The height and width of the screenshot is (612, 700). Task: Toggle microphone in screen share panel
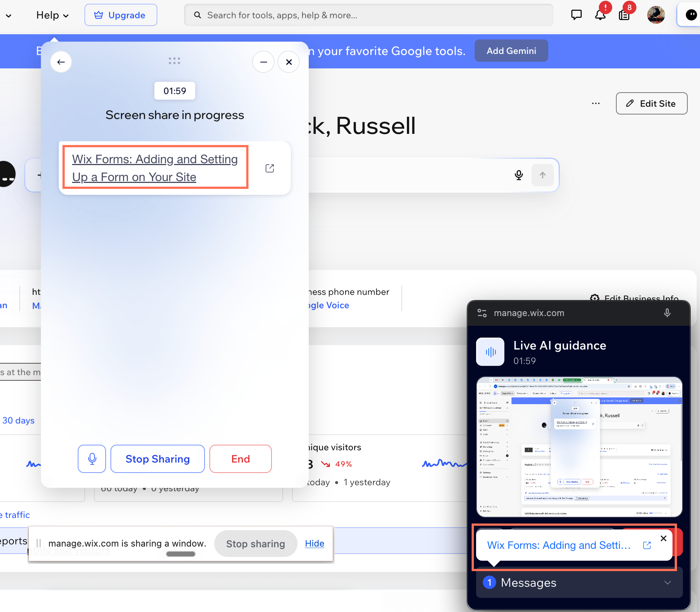[92, 459]
